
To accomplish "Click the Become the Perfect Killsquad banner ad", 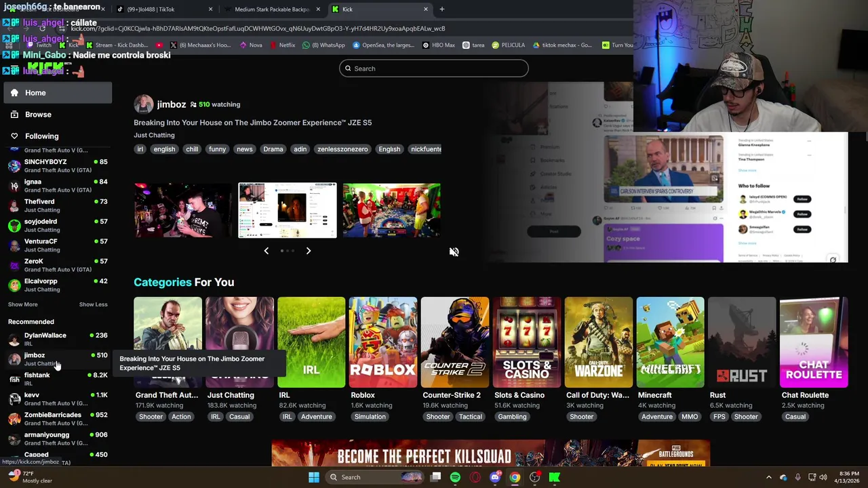I will pyautogui.click(x=491, y=454).
